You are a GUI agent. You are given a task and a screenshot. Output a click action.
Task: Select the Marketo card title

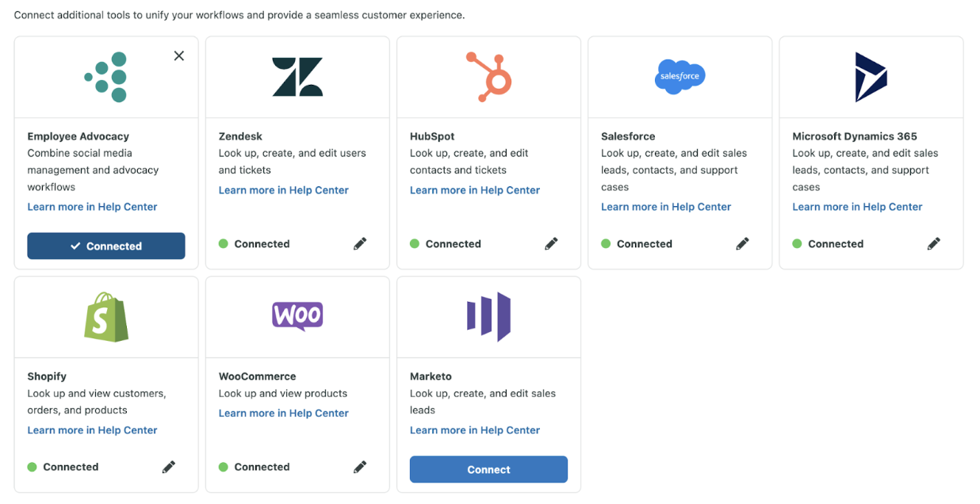pos(431,376)
